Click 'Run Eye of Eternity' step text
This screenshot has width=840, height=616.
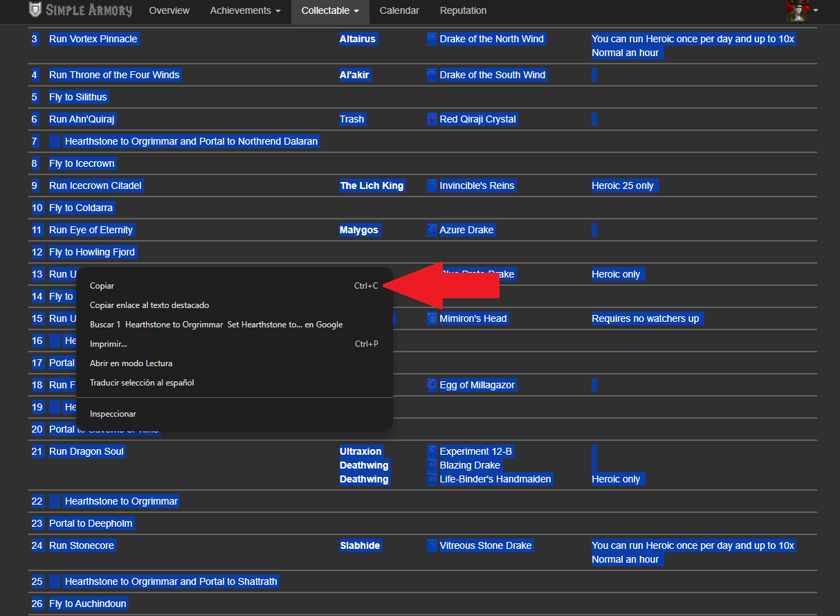coord(91,230)
